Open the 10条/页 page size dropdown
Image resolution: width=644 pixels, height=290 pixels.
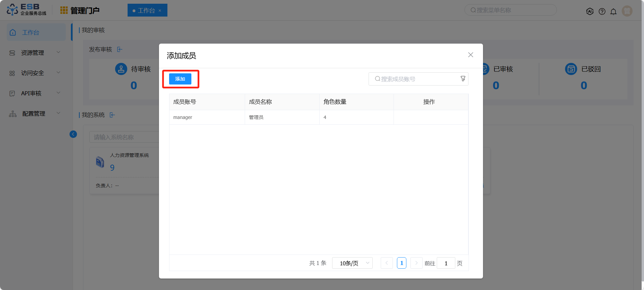pos(352,263)
